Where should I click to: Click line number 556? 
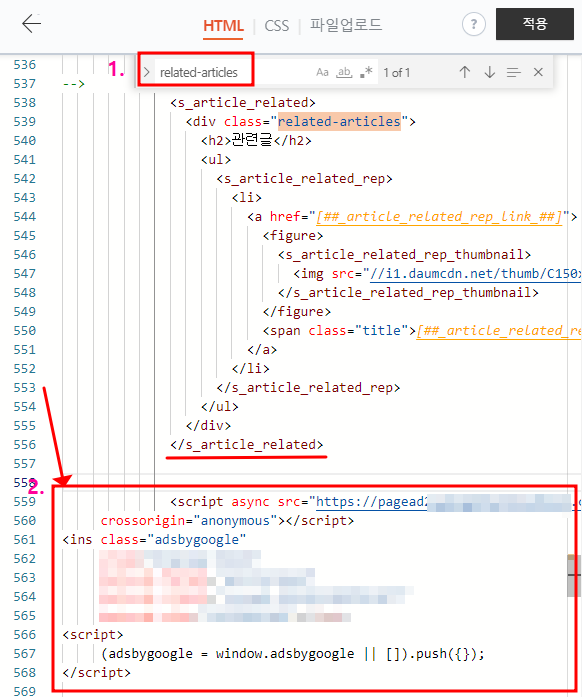pyautogui.click(x=24, y=445)
